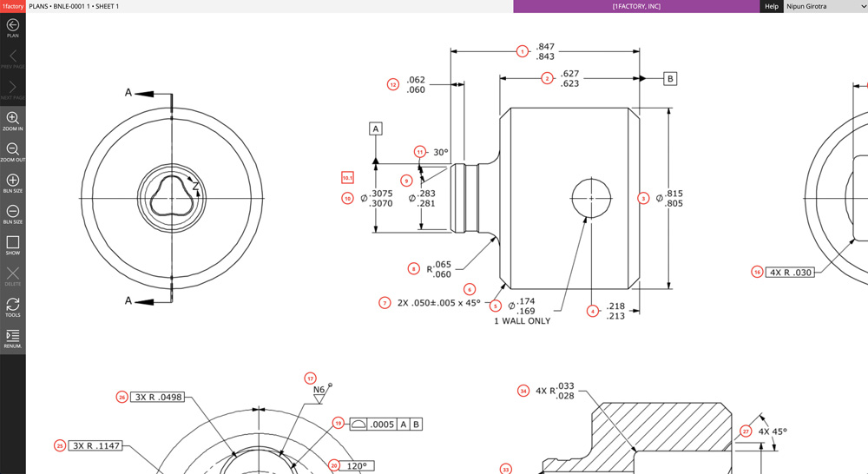Screen dimensions: 868x474
Task: Select balloon 12 on .062/.060 dimension
Action: tap(393, 85)
